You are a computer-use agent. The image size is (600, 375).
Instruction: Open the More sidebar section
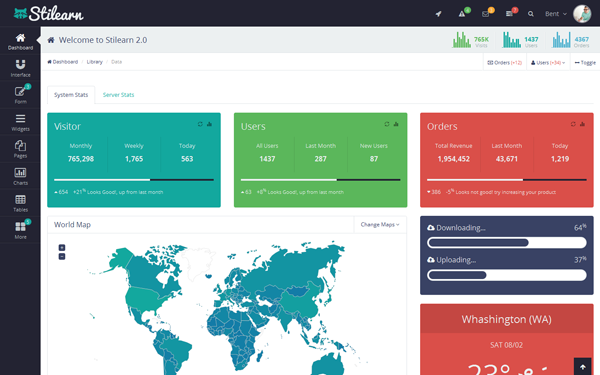tap(20, 230)
